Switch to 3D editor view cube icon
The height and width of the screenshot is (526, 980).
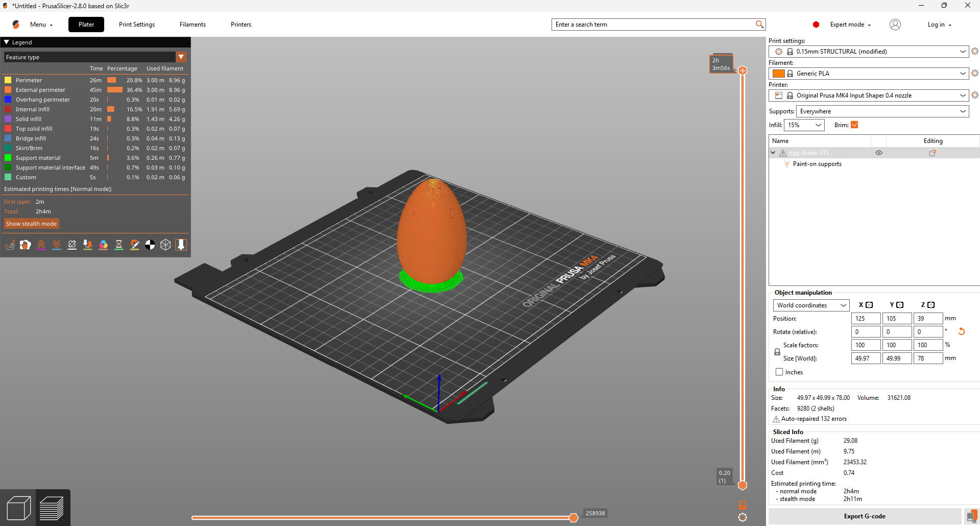[18, 508]
